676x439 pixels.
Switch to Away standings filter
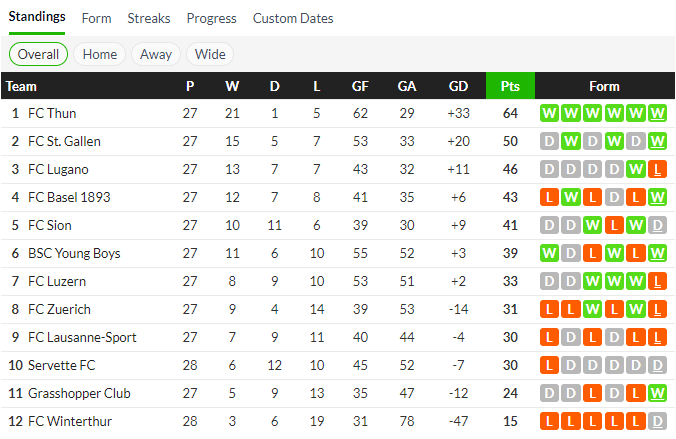[156, 54]
